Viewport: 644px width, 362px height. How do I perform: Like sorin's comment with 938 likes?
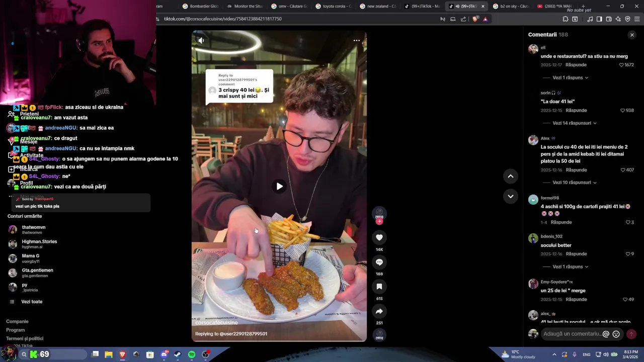[x=623, y=110]
